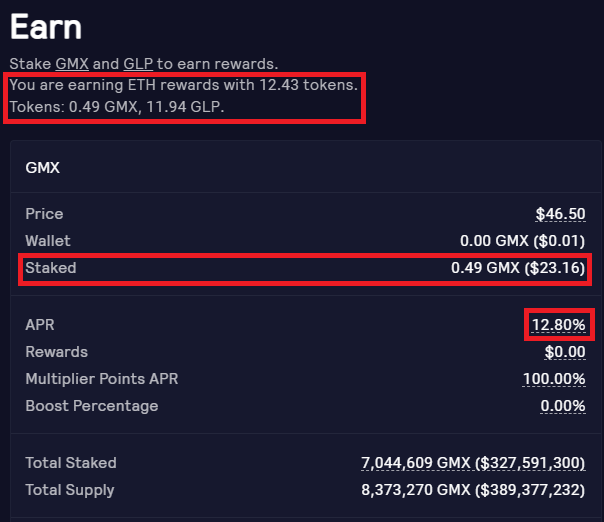Image resolution: width=604 pixels, height=522 pixels.
Task: Click the Boost Percentage label
Action: 92,406
